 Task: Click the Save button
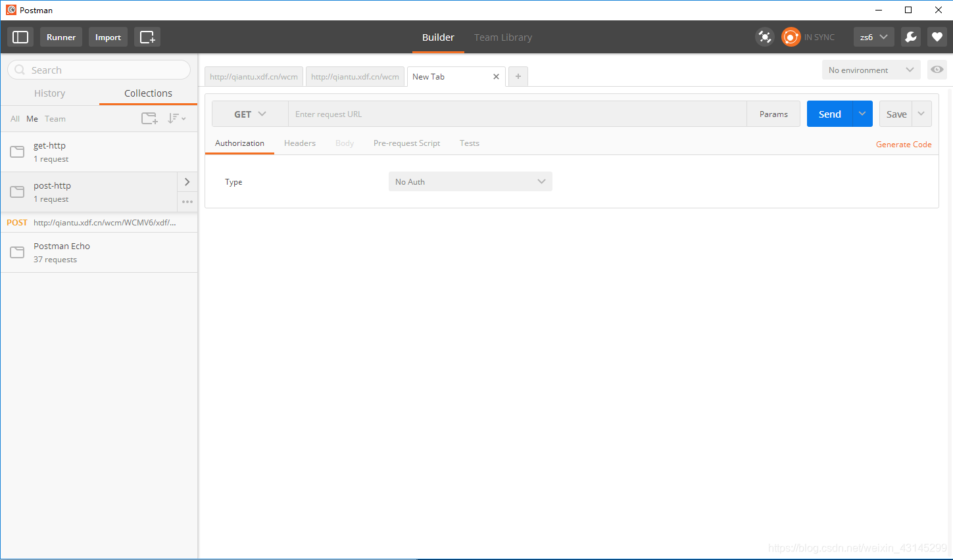(896, 114)
